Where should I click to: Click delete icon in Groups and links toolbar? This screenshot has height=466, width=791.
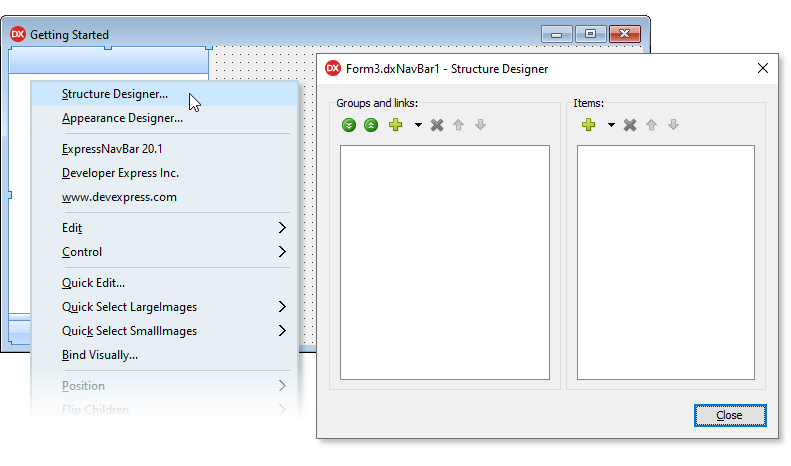(x=437, y=125)
